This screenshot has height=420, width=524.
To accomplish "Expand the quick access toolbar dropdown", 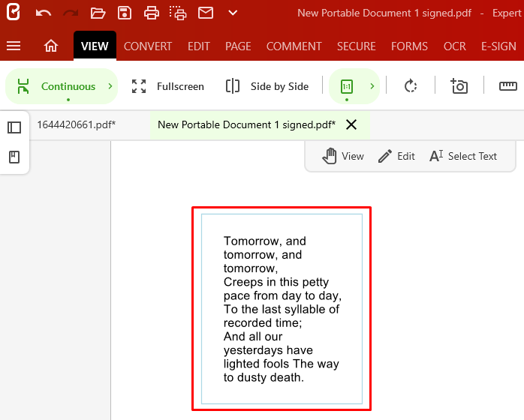I will 233,13.
